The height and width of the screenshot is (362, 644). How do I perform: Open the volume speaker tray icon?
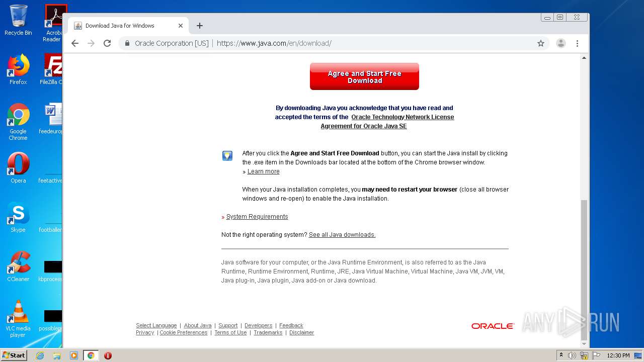(x=572, y=355)
